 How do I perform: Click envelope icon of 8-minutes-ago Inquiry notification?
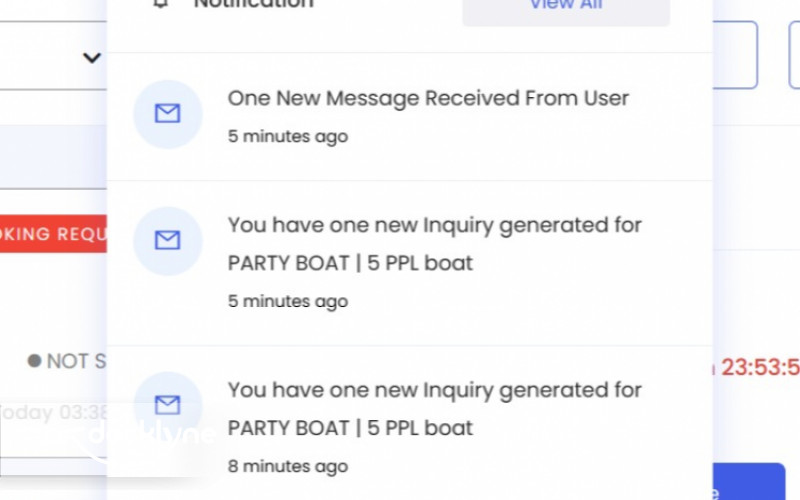pyautogui.click(x=168, y=405)
